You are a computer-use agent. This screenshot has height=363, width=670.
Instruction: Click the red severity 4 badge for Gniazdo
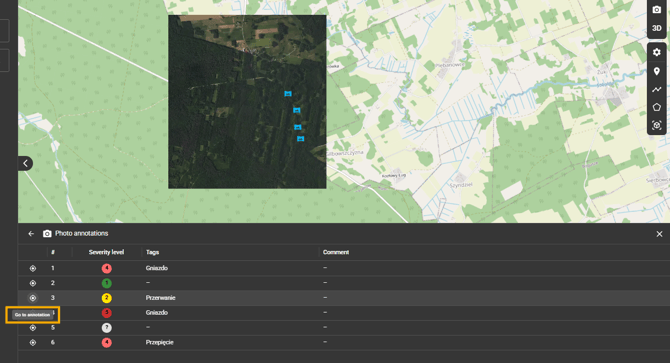[x=106, y=268]
